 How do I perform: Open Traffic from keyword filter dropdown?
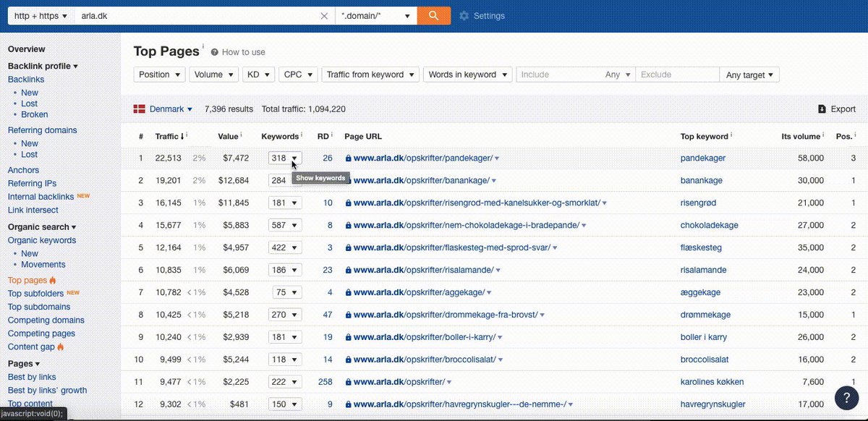coord(370,75)
